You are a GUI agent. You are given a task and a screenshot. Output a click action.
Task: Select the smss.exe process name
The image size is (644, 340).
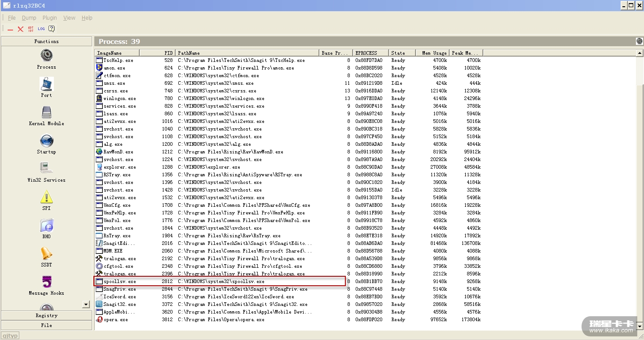(115, 83)
